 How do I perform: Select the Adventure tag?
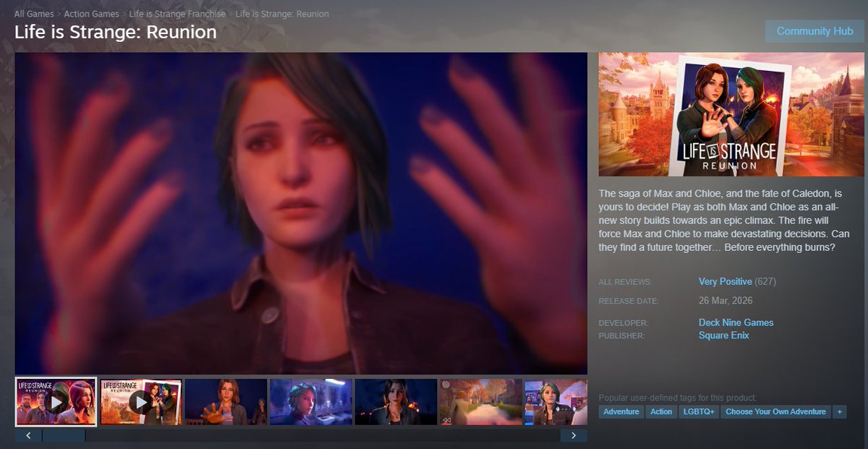[621, 411]
